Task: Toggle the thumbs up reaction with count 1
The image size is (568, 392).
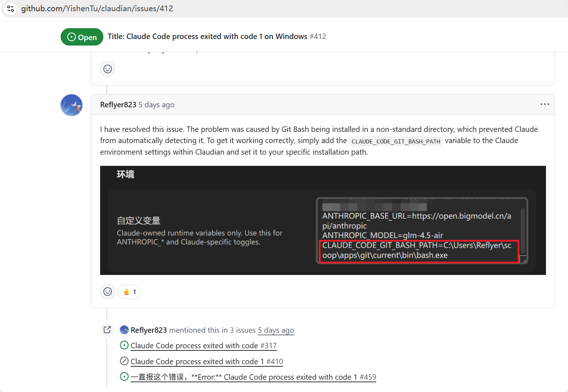Action: (129, 292)
